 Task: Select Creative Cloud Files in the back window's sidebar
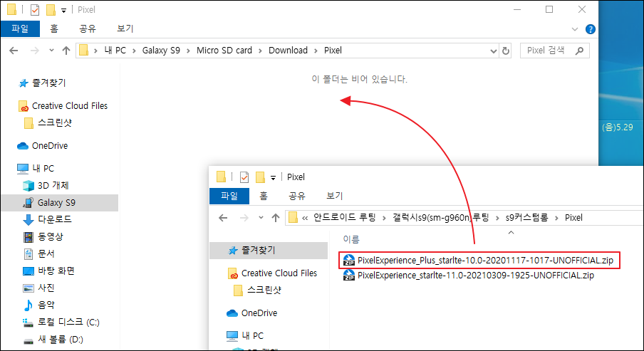click(x=70, y=106)
